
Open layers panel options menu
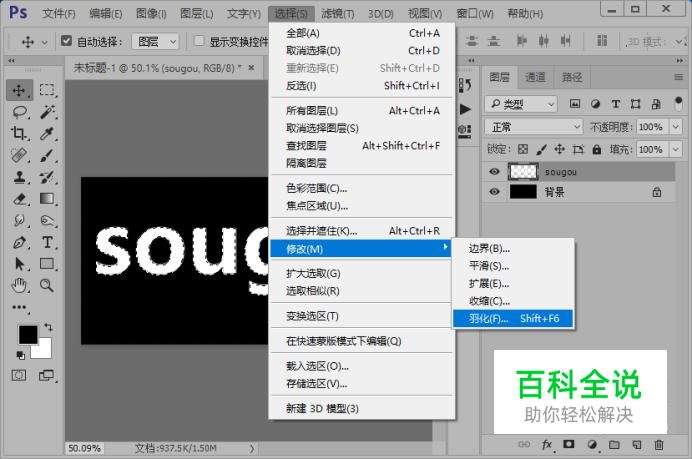click(x=678, y=77)
